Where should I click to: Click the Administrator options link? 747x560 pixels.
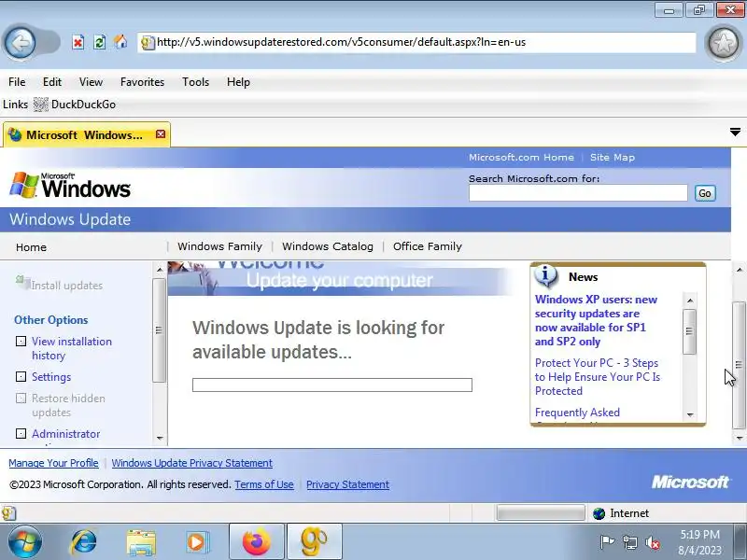coord(65,434)
